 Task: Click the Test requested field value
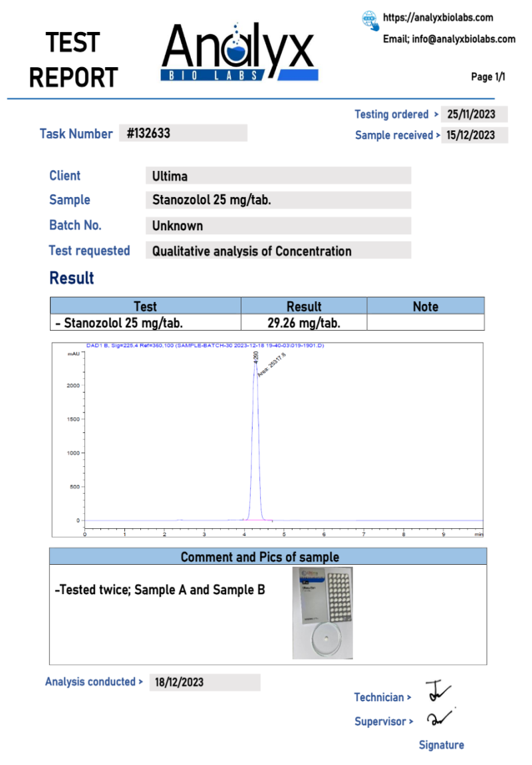(x=278, y=251)
